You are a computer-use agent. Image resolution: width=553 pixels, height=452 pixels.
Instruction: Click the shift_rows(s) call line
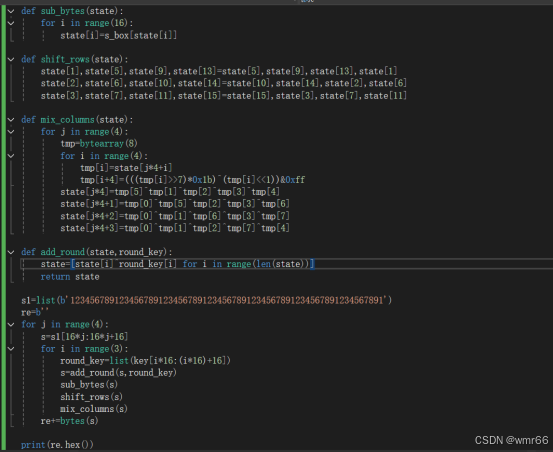91,397
